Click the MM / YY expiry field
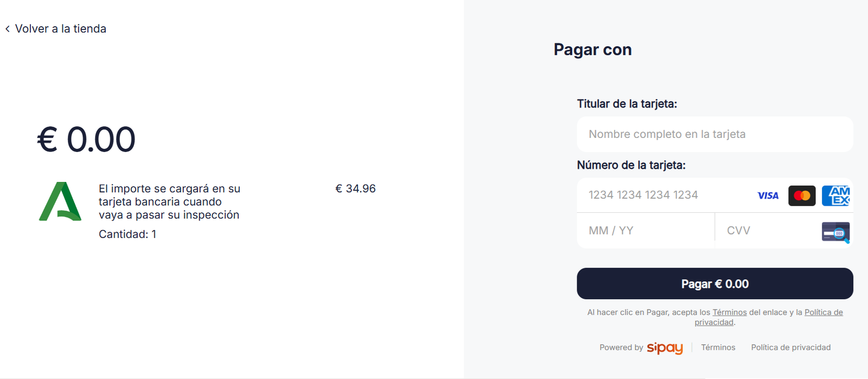The width and height of the screenshot is (868, 379). [646, 231]
